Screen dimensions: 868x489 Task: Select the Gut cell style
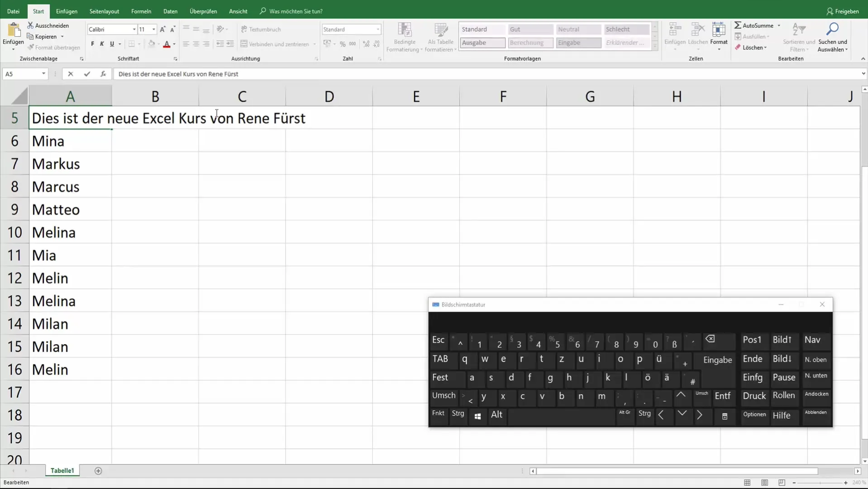point(530,29)
